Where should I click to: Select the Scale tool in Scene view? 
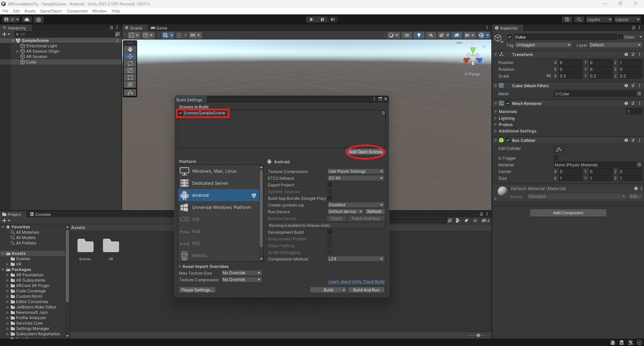(x=130, y=70)
